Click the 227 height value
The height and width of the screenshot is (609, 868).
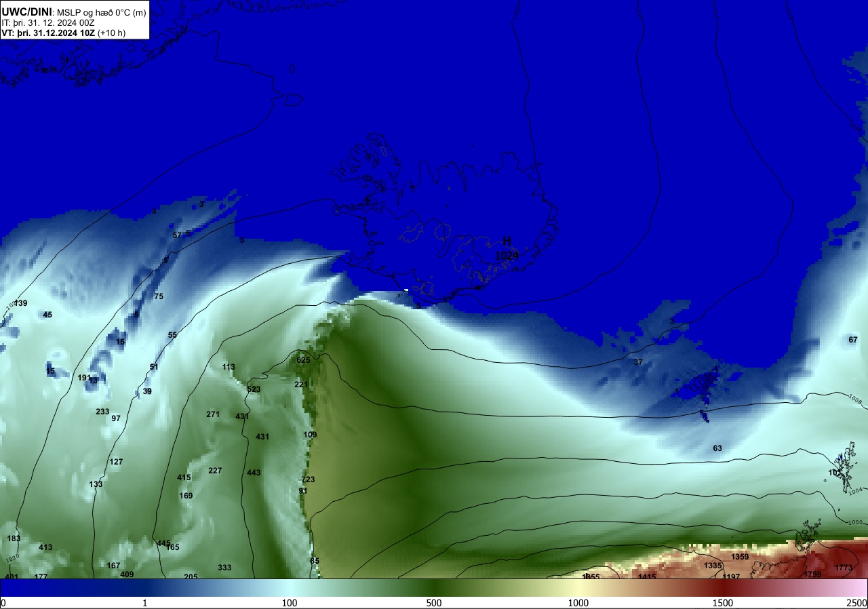pyautogui.click(x=215, y=471)
